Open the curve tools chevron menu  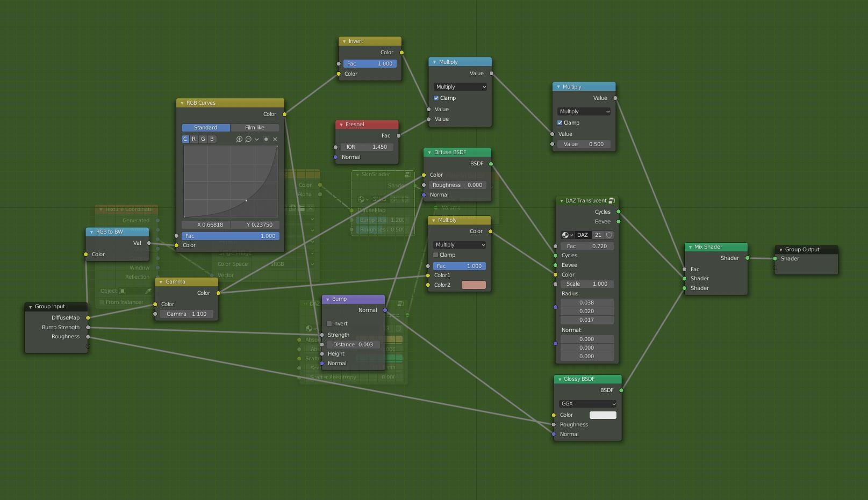(x=257, y=139)
